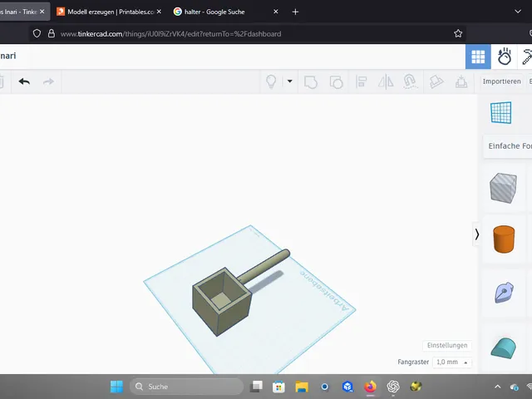Pick the Scribble pen shape

coord(505,292)
